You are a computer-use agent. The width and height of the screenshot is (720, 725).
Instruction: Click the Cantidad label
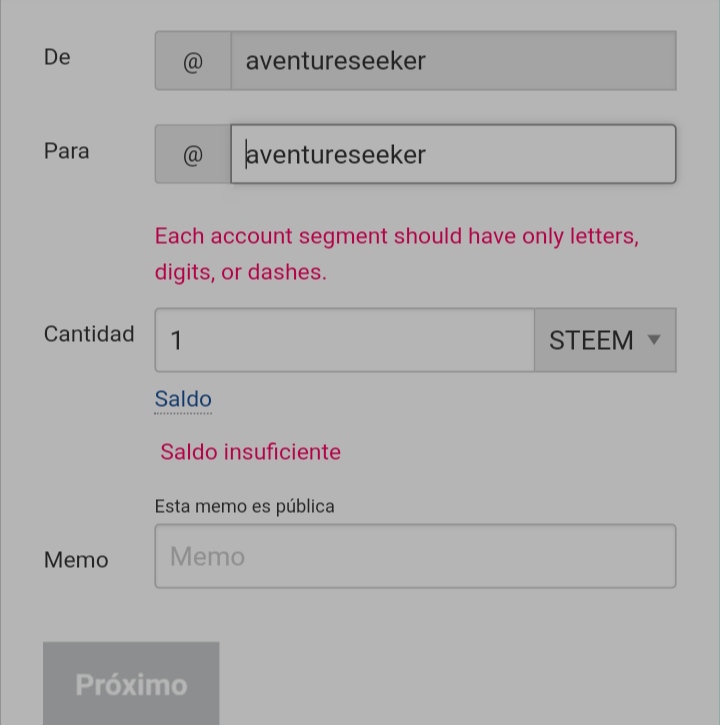pyautogui.click(x=89, y=334)
